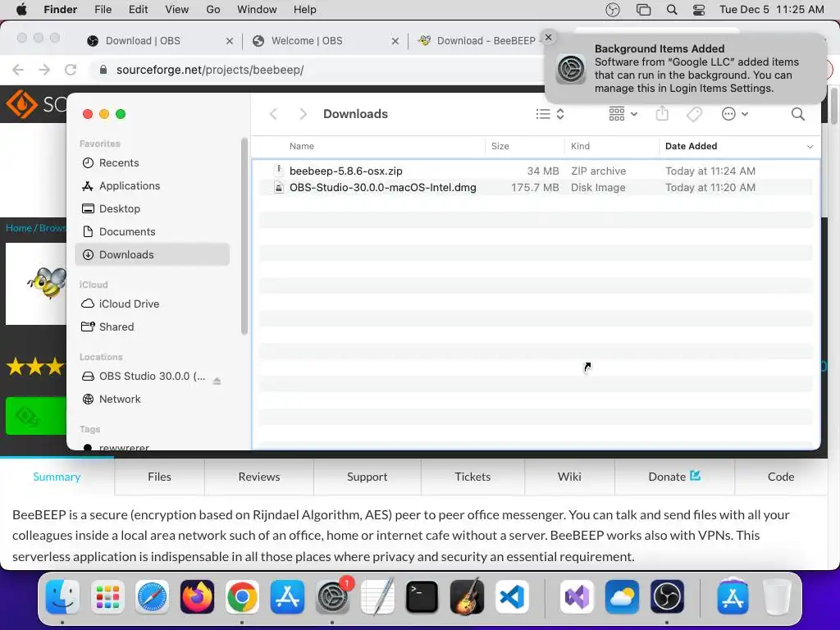
Task: Select the Download - BeeBEEP browser tab
Action: pos(478,41)
